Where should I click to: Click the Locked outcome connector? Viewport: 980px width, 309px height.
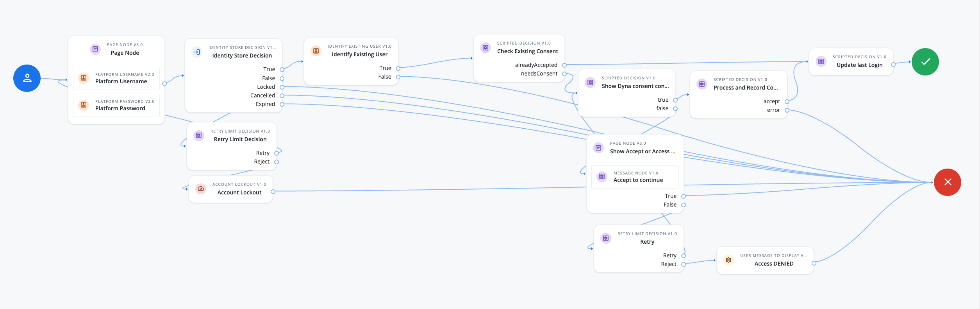click(282, 87)
